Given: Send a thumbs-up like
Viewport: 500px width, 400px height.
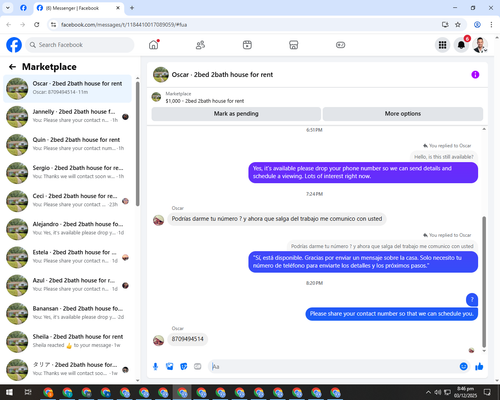Looking at the screenshot, I should pos(479,367).
